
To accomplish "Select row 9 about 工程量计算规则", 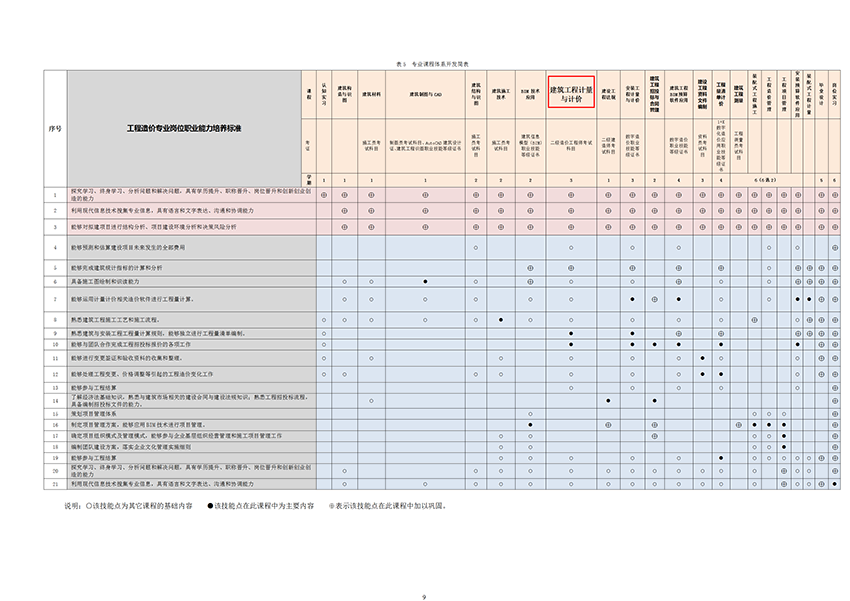I will click(158, 333).
